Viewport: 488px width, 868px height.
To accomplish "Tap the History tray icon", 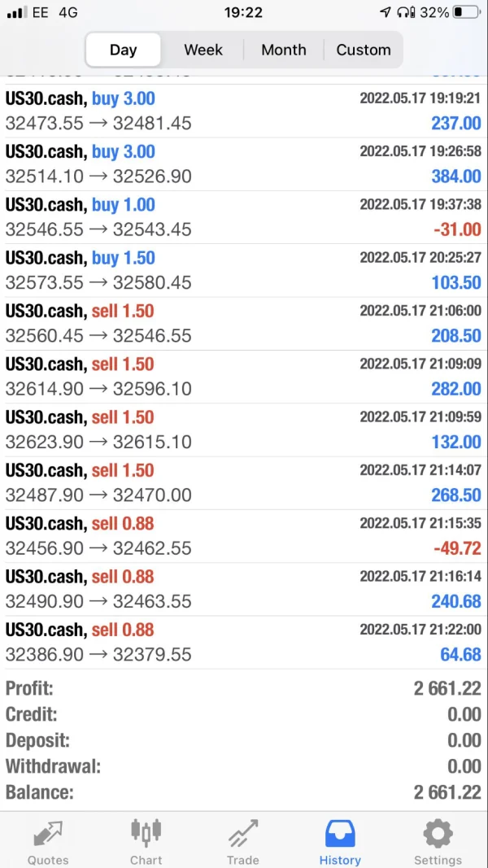I will click(340, 834).
